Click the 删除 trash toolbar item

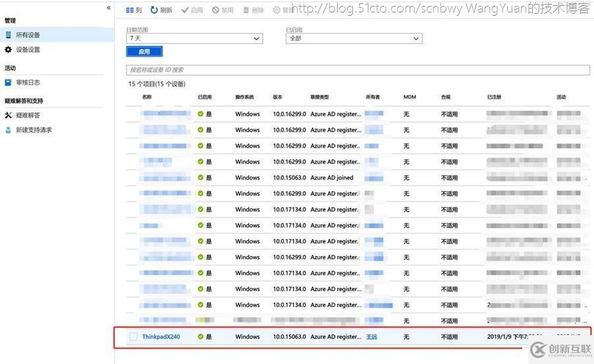click(254, 11)
